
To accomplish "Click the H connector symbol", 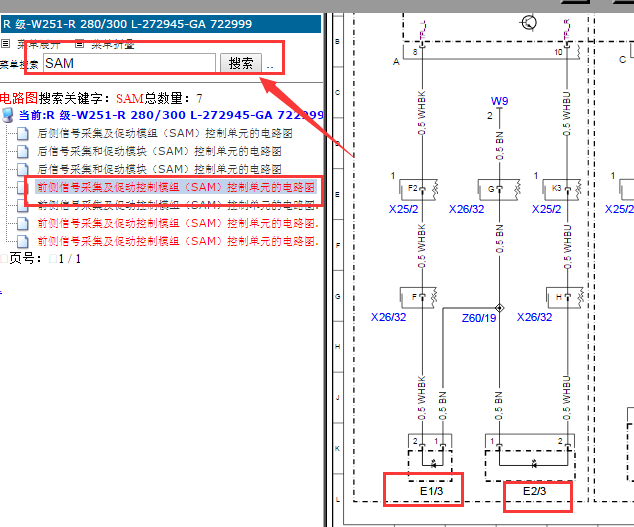I will click(x=565, y=297).
